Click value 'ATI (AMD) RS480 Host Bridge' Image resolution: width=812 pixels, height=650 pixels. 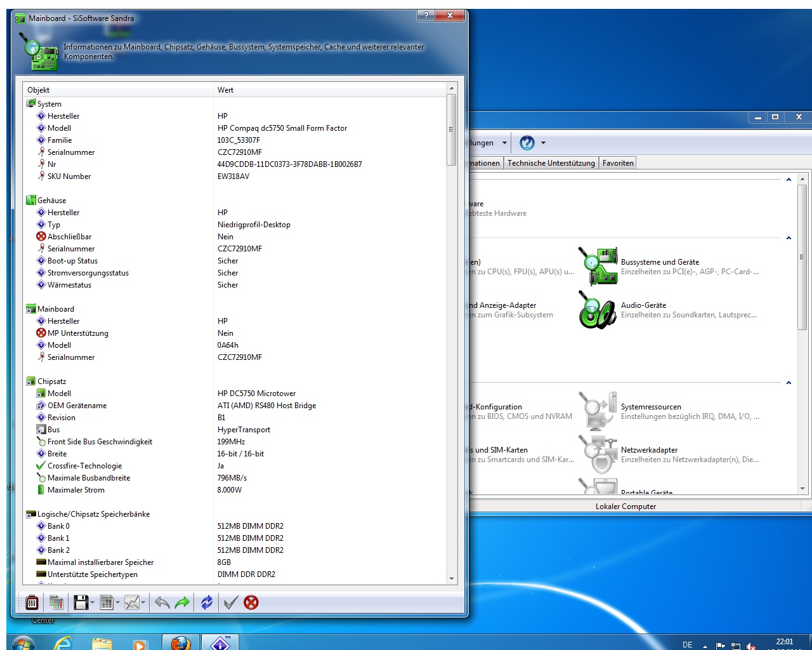point(266,406)
